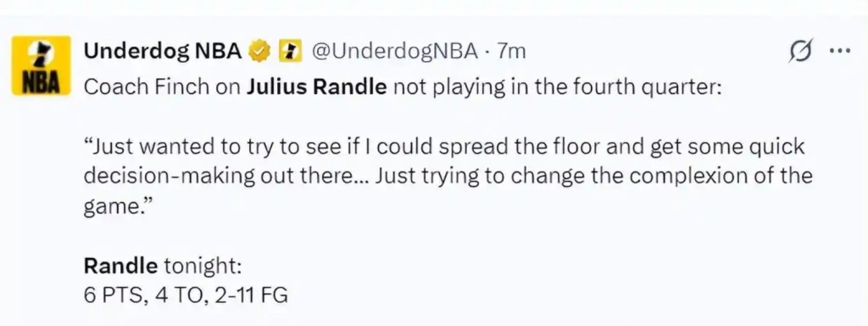The width and height of the screenshot is (868, 326).
Task: Click the line beginning decision-making out there
Action: point(448,177)
